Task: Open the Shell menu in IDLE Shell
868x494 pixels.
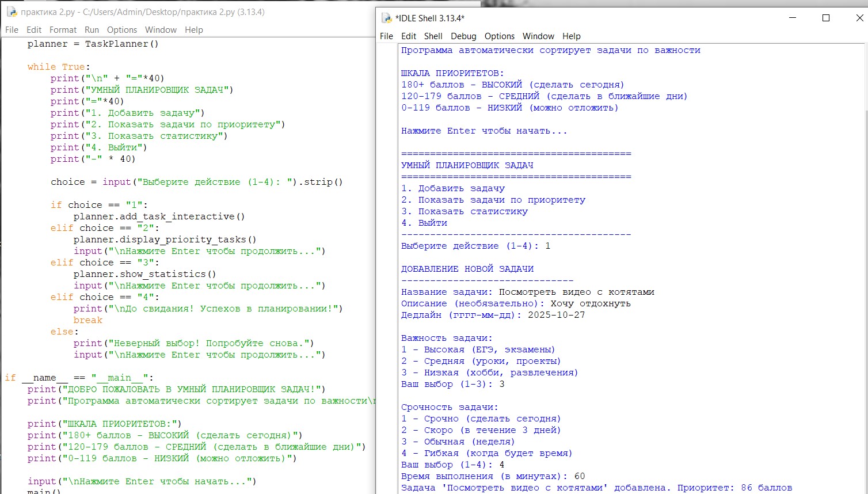Action: pyautogui.click(x=433, y=36)
